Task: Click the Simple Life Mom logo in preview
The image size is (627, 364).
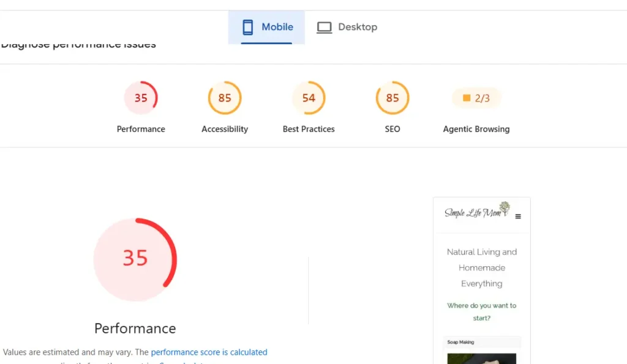Action: (478, 210)
